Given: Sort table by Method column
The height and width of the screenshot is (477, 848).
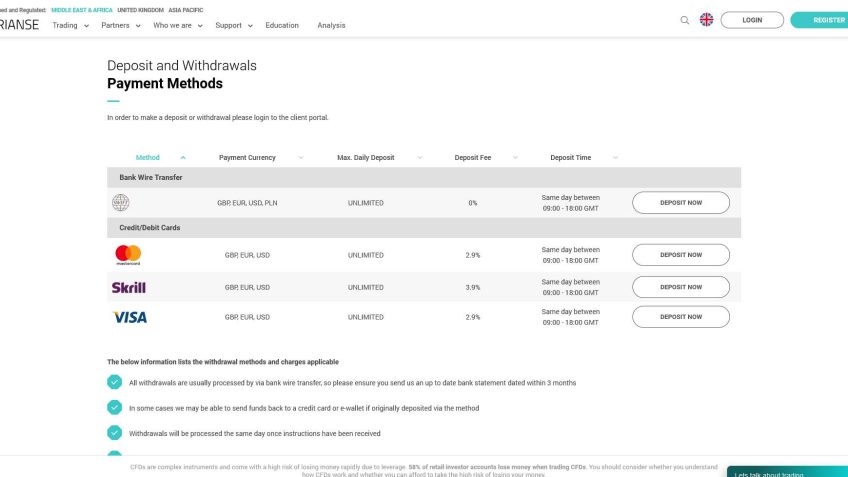Looking at the screenshot, I should tap(148, 158).
